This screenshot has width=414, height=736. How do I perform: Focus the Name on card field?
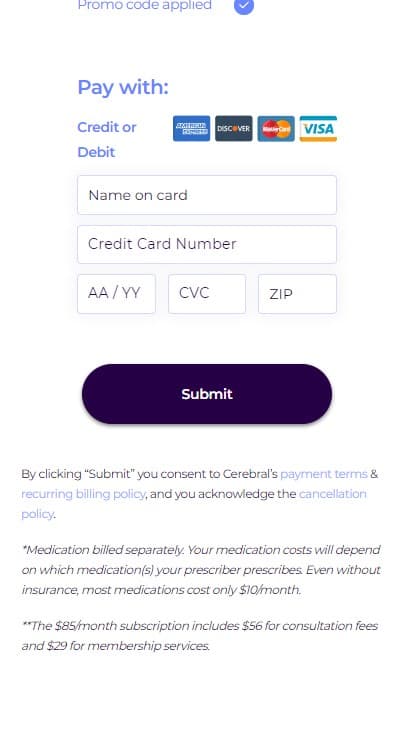click(207, 195)
